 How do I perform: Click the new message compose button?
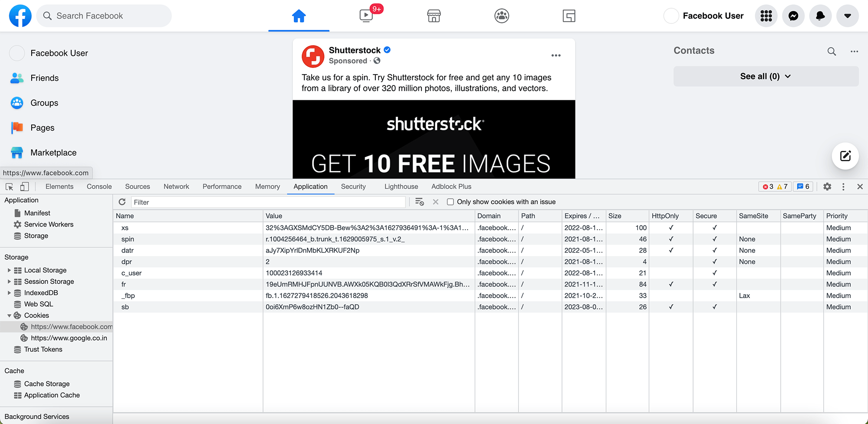845,156
